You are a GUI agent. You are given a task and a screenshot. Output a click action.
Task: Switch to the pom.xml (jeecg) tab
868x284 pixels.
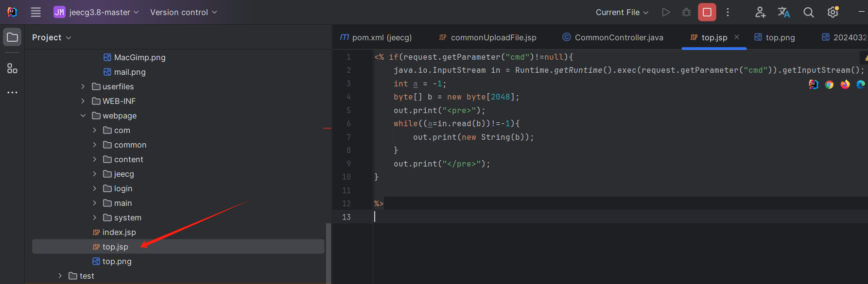click(376, 37)
